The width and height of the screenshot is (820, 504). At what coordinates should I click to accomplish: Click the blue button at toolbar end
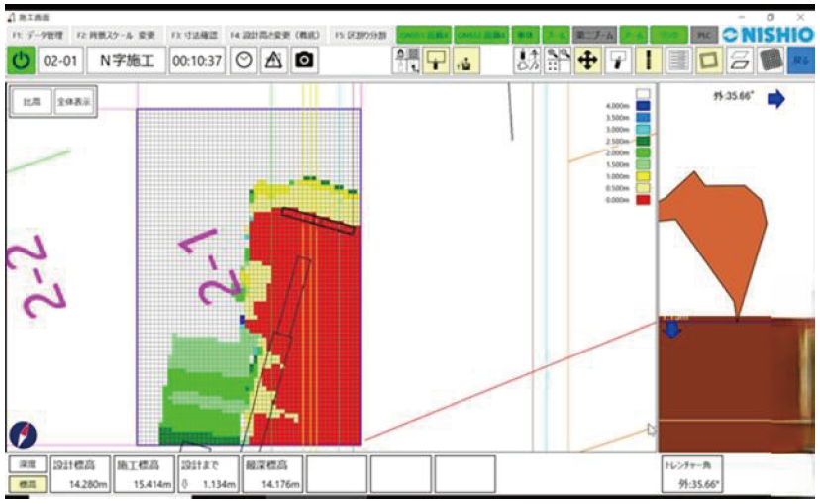click(x=800, y=60)
